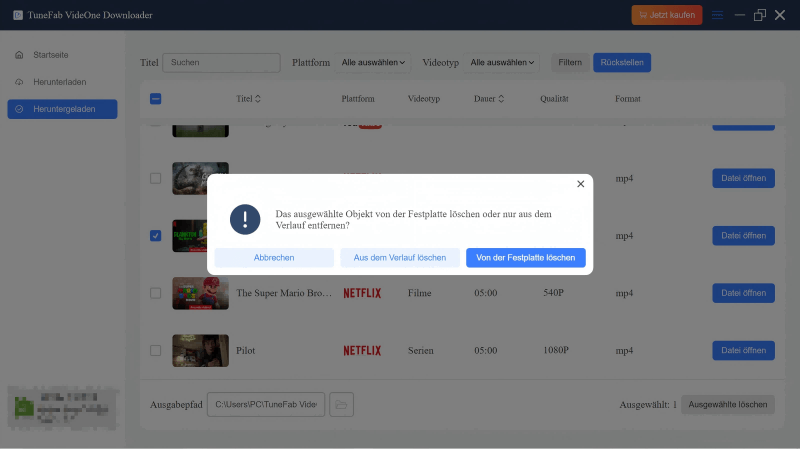Open the Heruntergeladen tab in sidebar

point(62,109)
